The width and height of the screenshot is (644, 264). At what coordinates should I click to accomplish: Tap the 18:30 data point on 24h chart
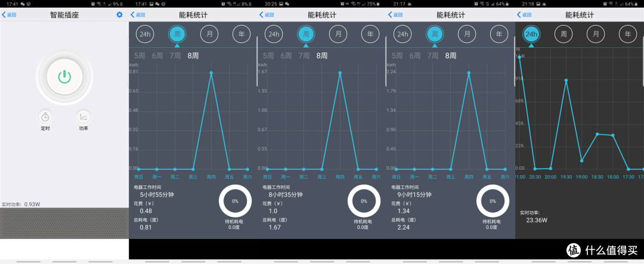(x=597, y=134)
